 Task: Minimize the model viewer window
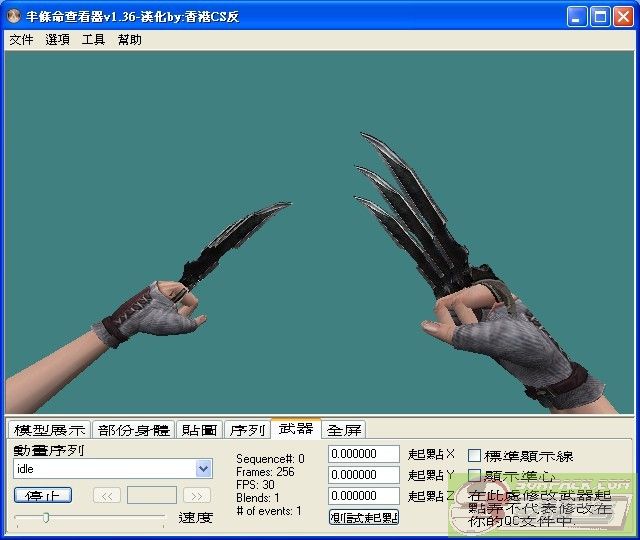point(577,17)
